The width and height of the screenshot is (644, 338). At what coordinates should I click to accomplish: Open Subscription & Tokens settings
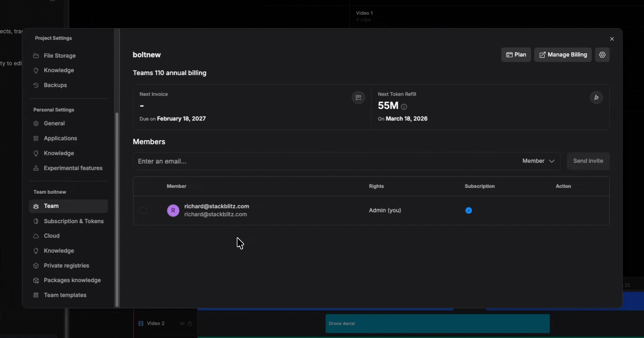74,221
